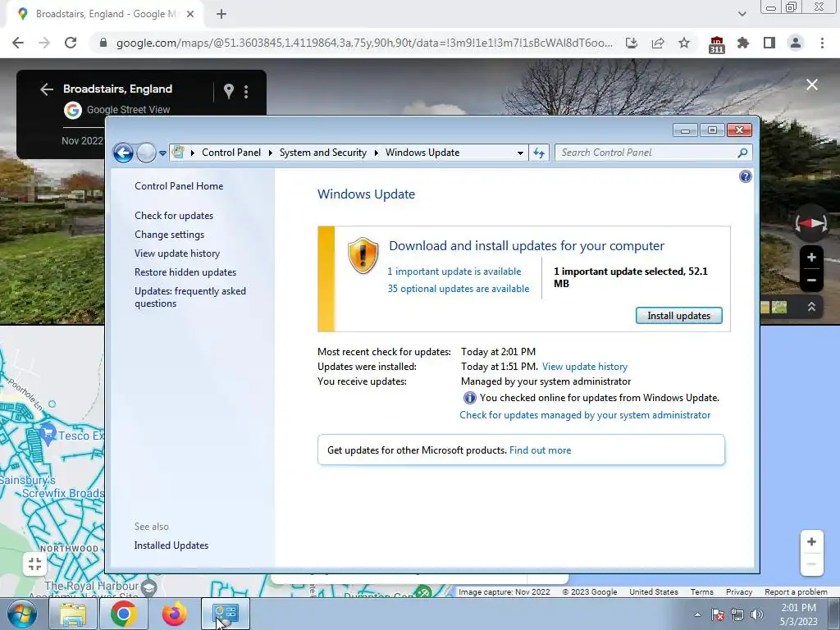Zoom in the map with lower plus button
Screen dimensions: 840x630
[811, 542]
